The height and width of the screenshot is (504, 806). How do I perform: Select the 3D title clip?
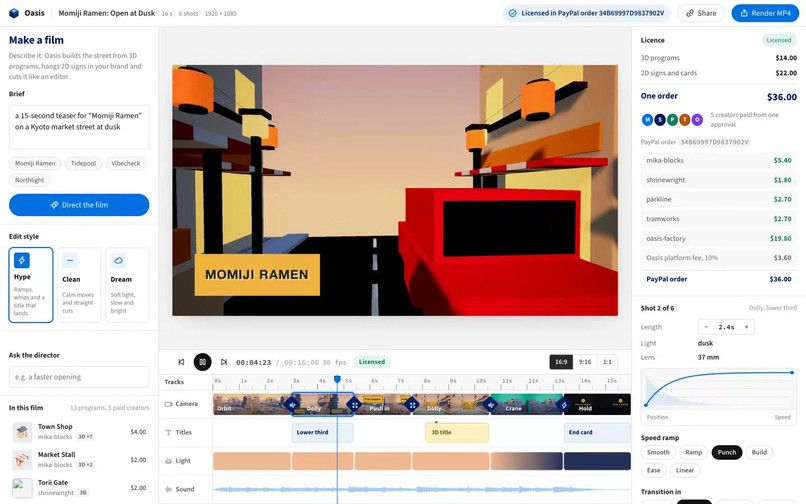point(457,433)
